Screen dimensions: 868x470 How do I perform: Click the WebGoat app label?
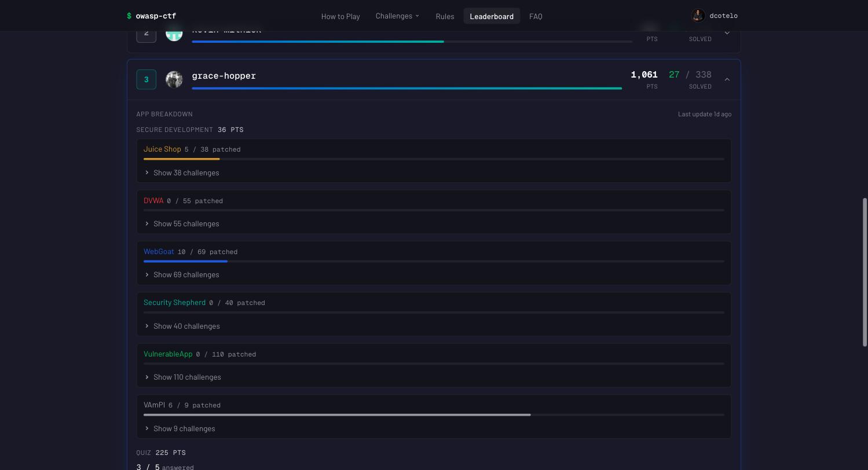click(159, 252)
